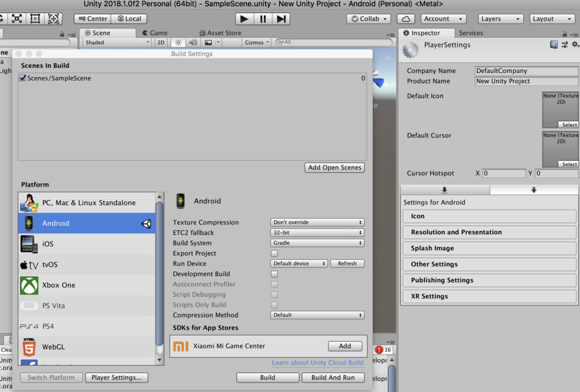The height and width of the screenshot is (392, 580).
Task: Click Build And Run button
Action: tap(333, 378)
